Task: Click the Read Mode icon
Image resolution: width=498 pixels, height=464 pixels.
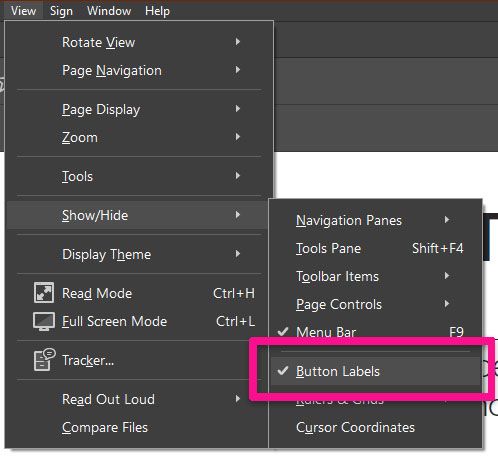Action: 44,293
